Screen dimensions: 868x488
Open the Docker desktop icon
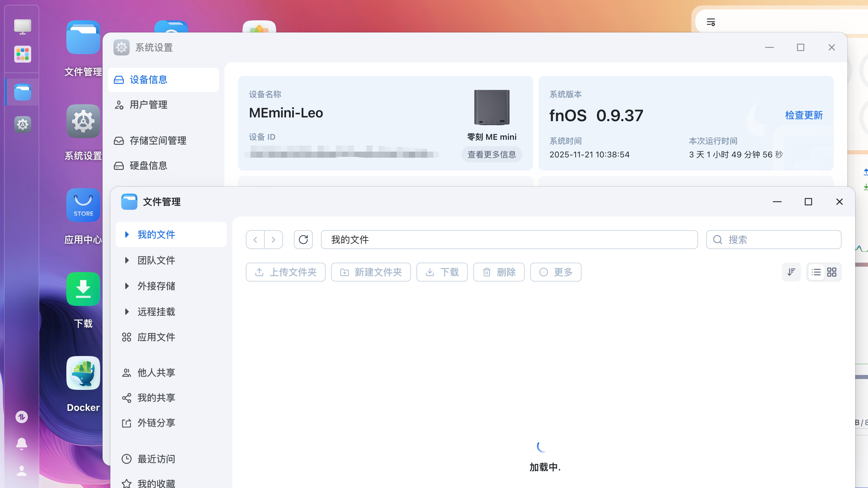(x=83, y=374)
